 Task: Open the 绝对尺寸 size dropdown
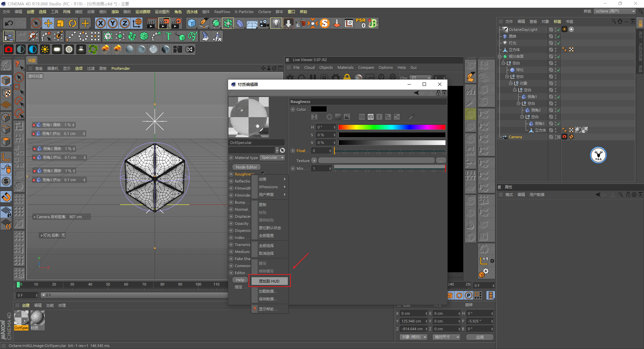point(446,337)
